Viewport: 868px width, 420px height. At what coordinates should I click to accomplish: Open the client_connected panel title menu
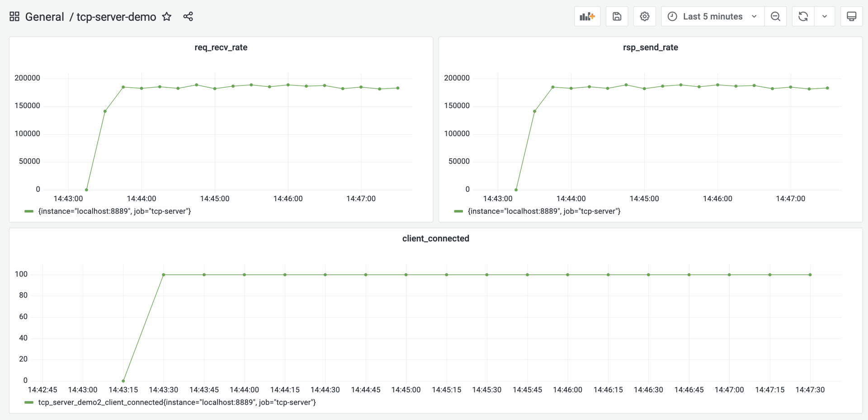pyautogui.click(x=435, y=239)
